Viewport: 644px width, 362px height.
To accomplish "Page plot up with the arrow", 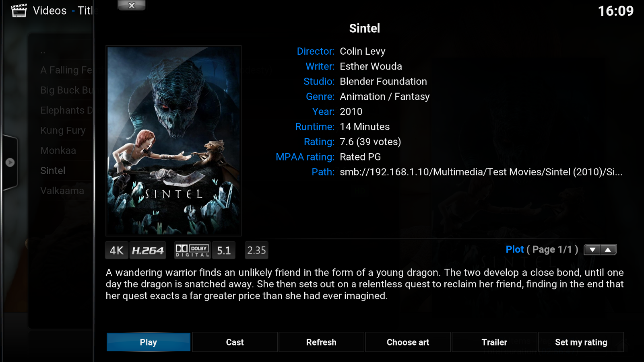I will pyautogui.click(x=608, y=250).
